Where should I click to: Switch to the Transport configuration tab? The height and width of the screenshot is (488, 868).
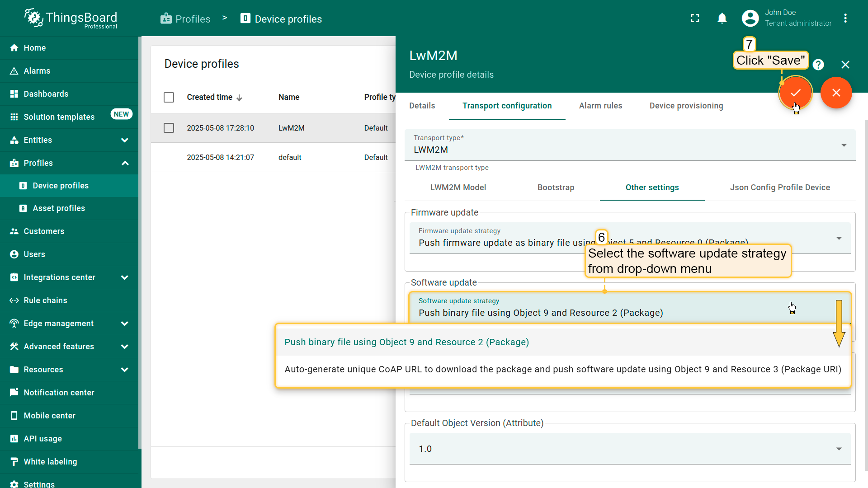click(x=507, y=106)
